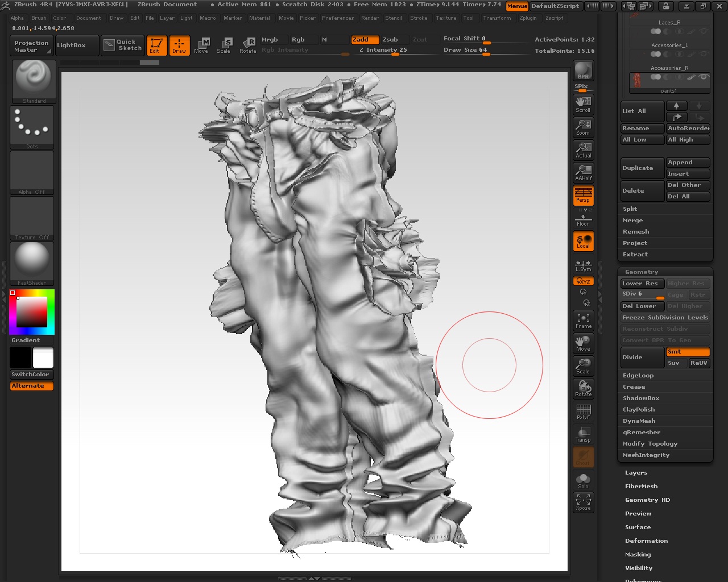Toggle the Smt smoothing option
728x582 pixels.
[688, 352]
